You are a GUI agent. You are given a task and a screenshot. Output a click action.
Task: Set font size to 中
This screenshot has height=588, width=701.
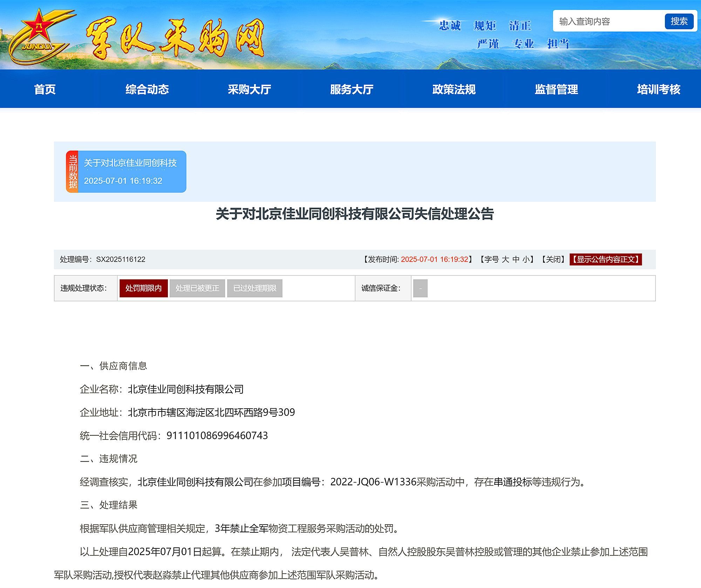click(x=516, y=259)
